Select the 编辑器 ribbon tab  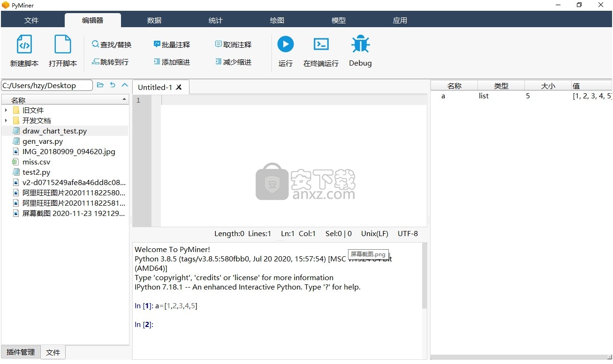pos(93,20)
